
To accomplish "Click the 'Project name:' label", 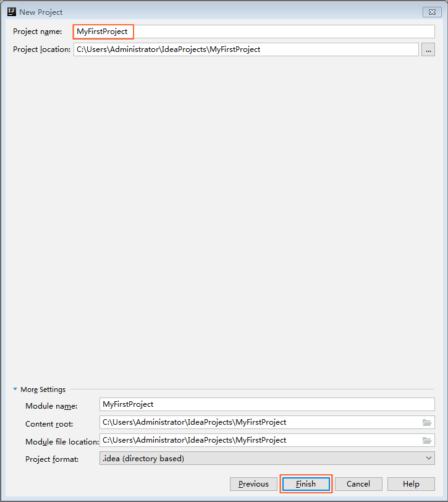I will [38, 32].
